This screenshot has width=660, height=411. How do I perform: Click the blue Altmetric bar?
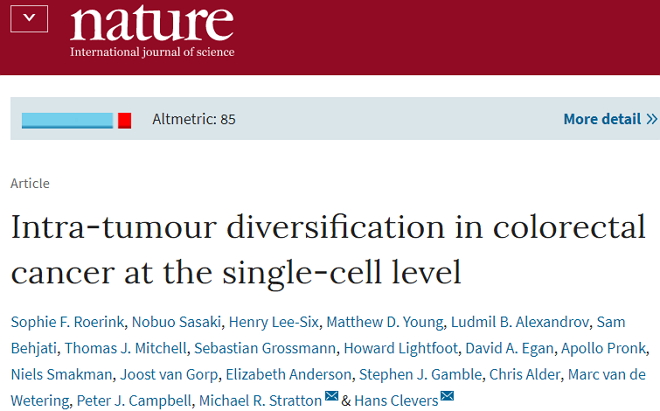(67, 120)
